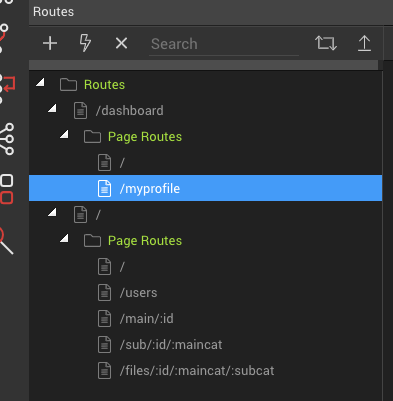Click the plus icon to add route
This screenshot has height=401, width=393.
[x=50, y=43]
